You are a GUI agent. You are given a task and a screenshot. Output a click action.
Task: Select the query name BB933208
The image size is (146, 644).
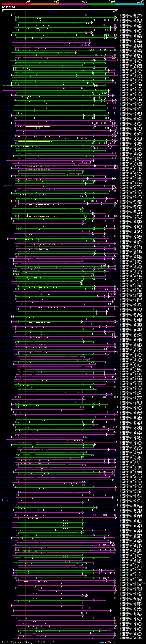(x=8, y=8)
